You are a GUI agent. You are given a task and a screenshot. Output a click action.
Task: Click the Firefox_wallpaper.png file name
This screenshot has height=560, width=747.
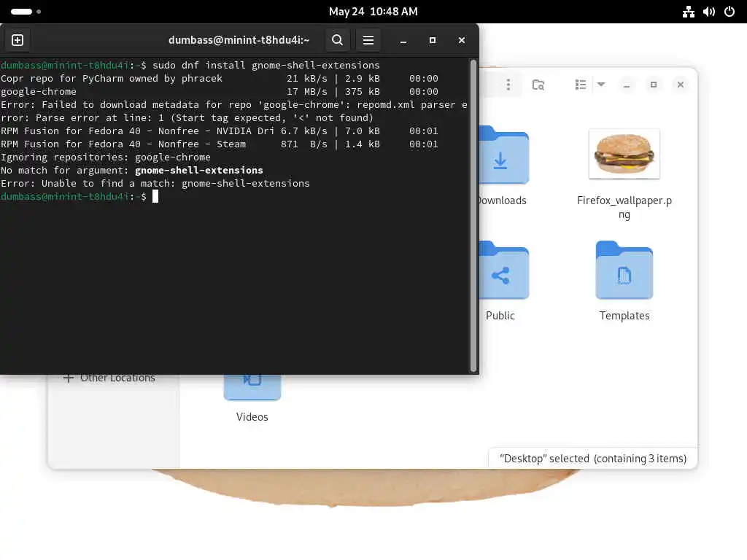(624, 207)
